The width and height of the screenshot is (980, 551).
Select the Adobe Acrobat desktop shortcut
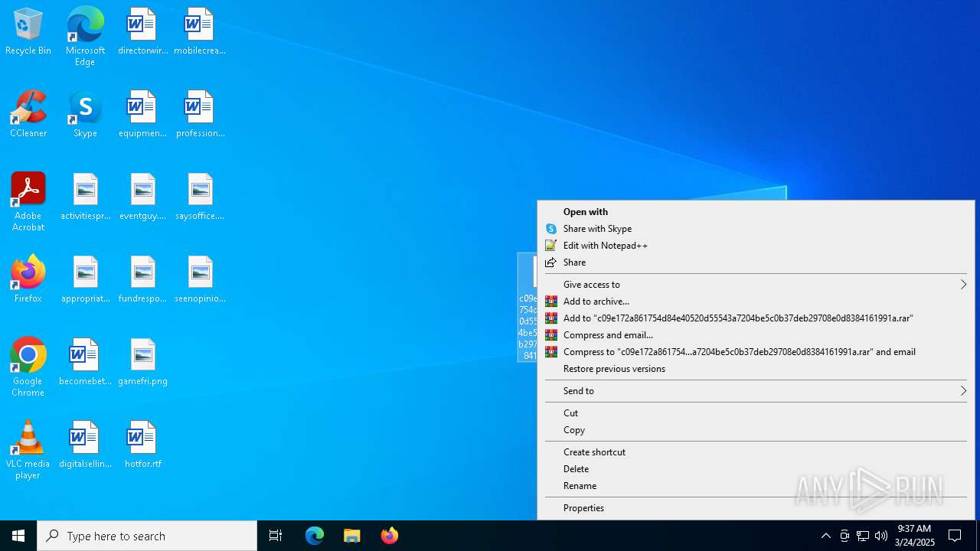tap(28, 202)
